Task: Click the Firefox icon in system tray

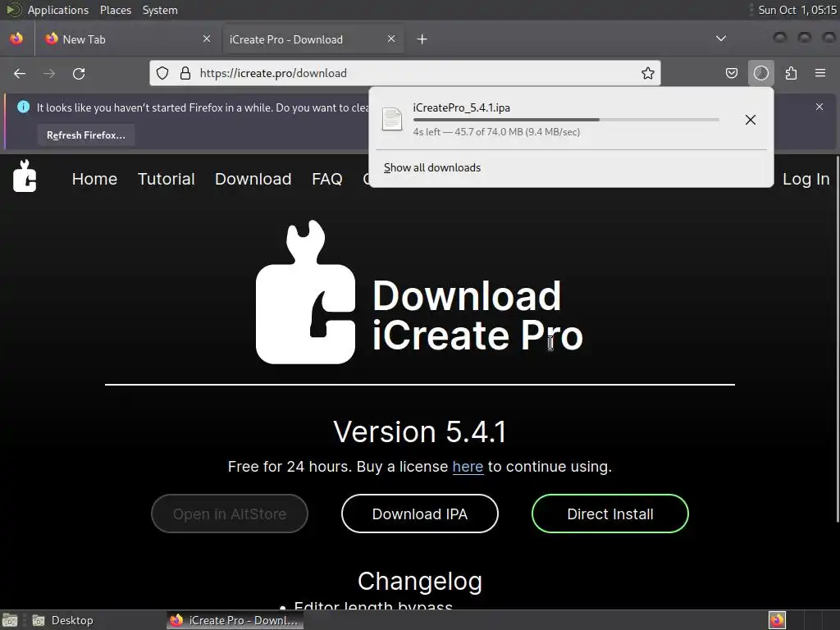Action: click(x=777, y=620)
